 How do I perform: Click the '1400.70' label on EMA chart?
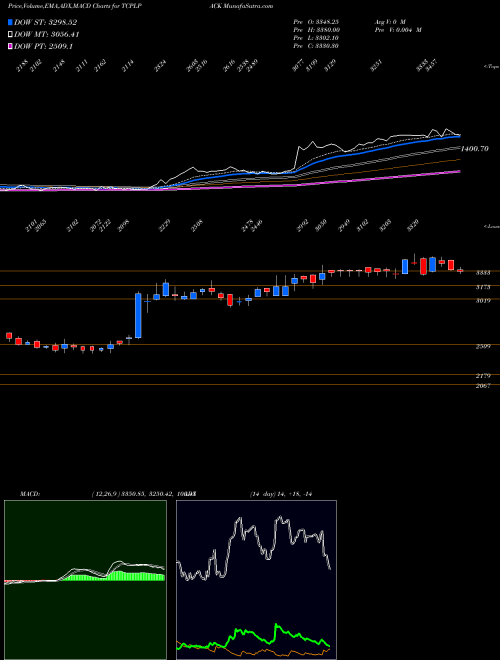tap(475, 149)
